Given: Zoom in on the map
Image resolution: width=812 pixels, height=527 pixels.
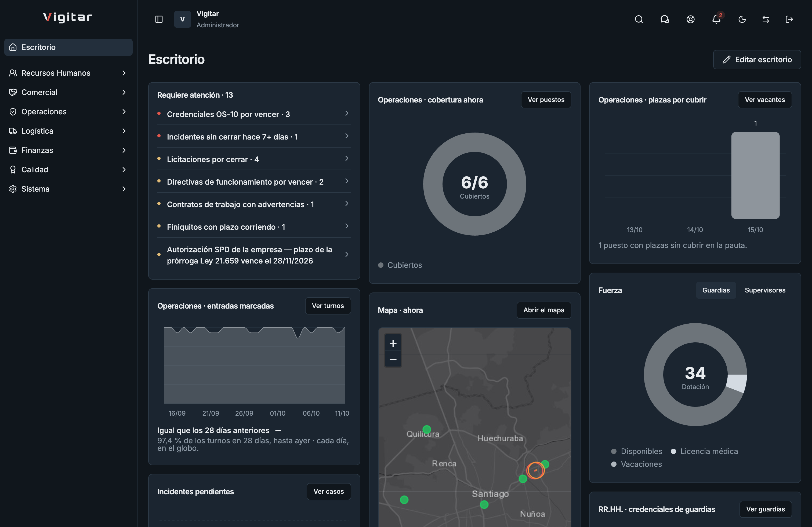Looking at the screenshot, I should coord(393,343).
